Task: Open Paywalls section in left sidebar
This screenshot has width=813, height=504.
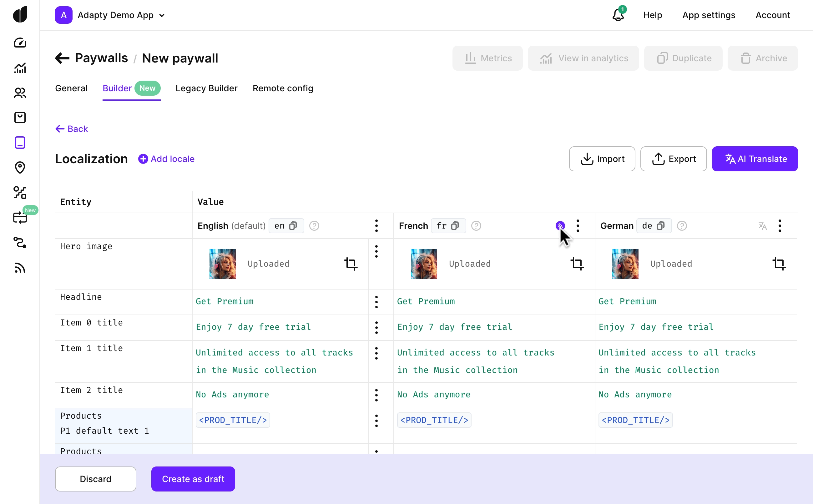Action: pos(20,143)
